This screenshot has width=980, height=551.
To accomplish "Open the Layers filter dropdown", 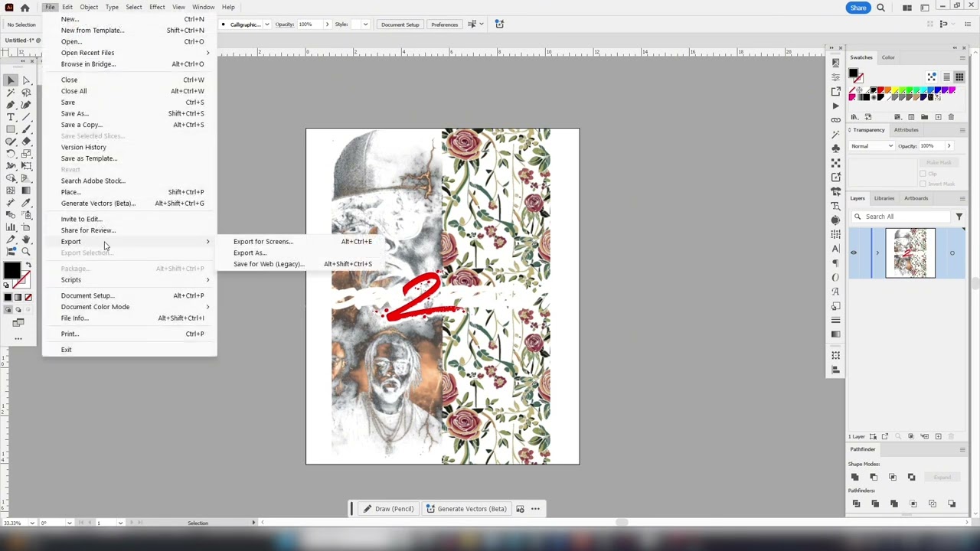I will (x=959, y=217).
